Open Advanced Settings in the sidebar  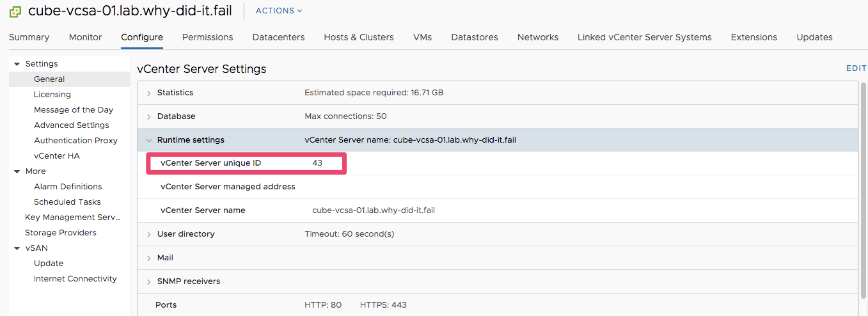coord(72,125)
